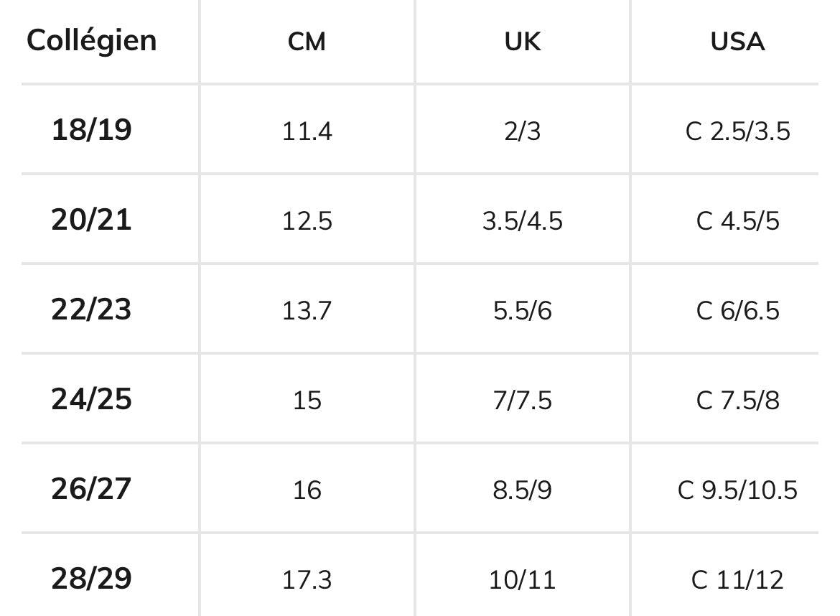Image resolution: width=840 pixels, height=616 pixels.
Task: Click the 26/27 size row label
Action: point(92,490)
